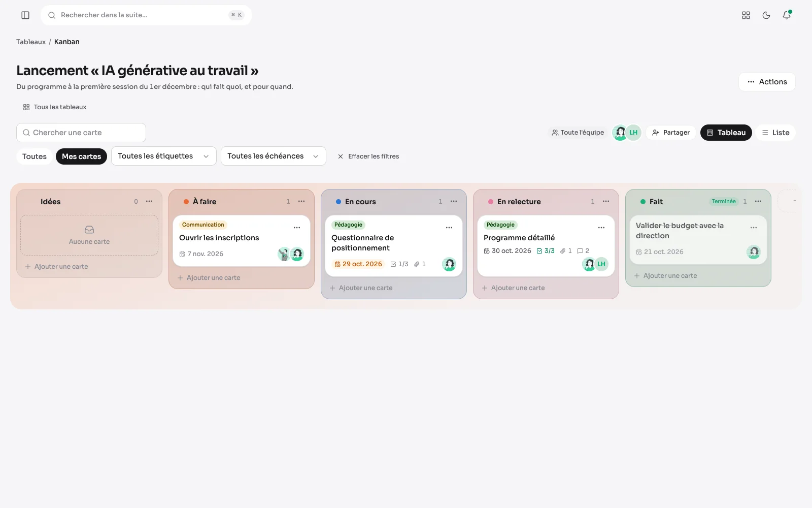812x508 pixels.
Task: Click the 3/3 checklist indicator
Action: point(546,251)
